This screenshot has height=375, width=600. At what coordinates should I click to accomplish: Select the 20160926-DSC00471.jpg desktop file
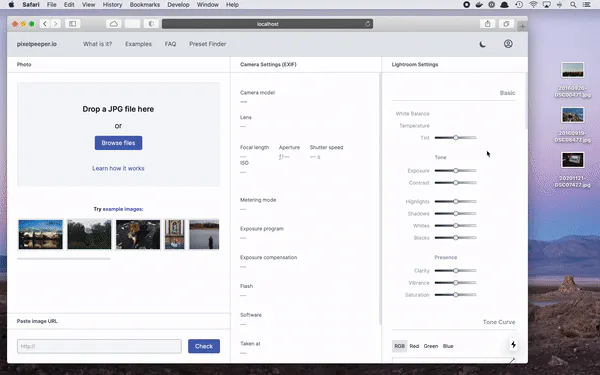point(572,80)
